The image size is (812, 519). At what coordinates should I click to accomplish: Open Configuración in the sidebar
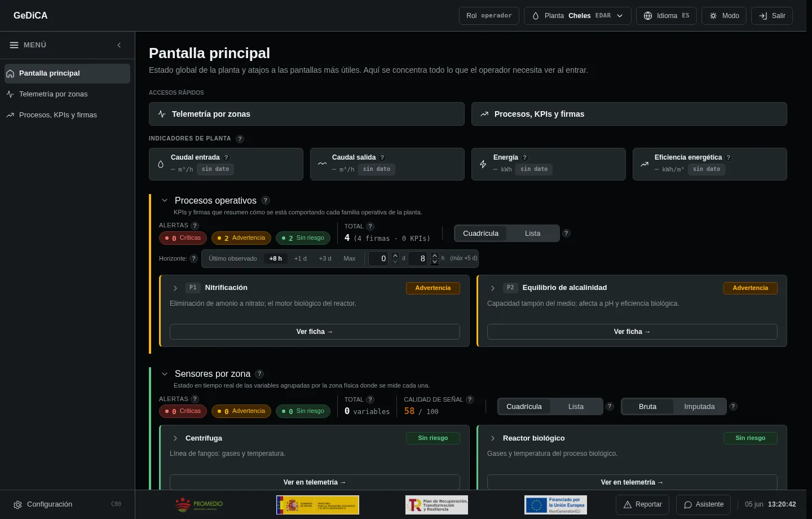pyautogui.click(x=67, y=504)
